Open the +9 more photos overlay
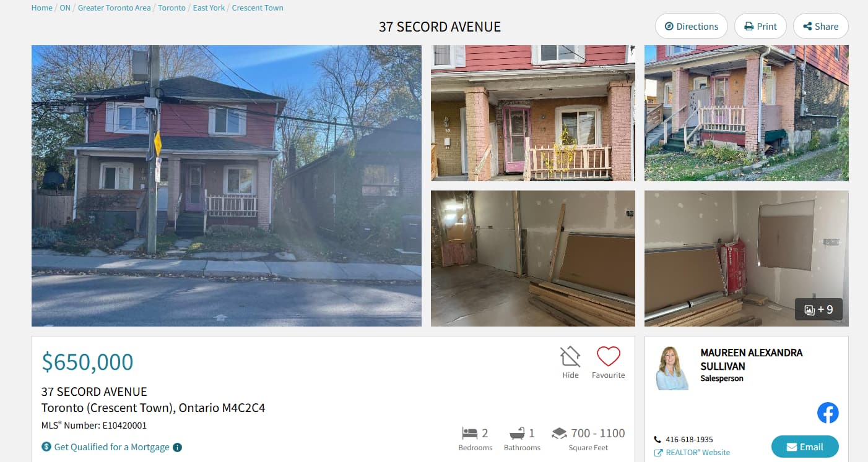Screen dimensions: 868x462 pos(818,309)
